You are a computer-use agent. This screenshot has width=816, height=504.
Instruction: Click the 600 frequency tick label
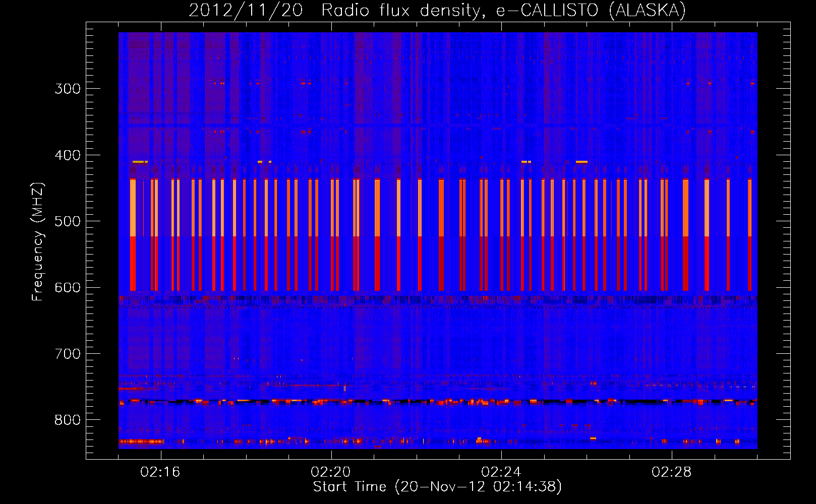[68, 288]
